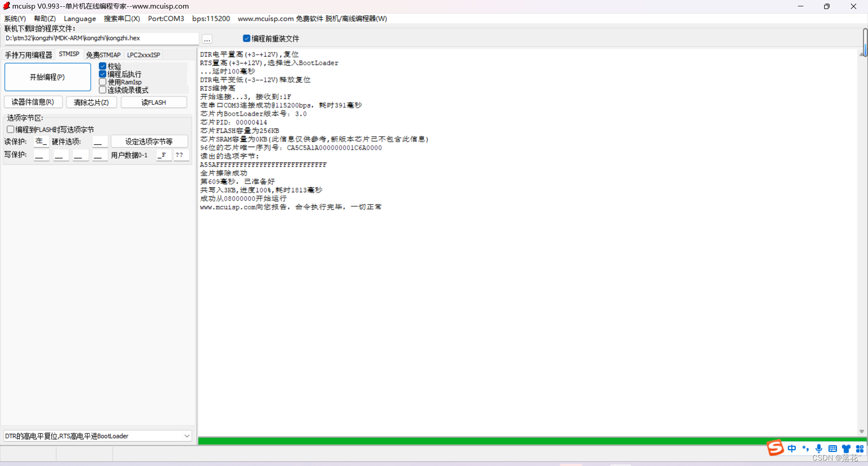
Task: Open the DTR/RTS reset mode dropdown
Action: 186,436
